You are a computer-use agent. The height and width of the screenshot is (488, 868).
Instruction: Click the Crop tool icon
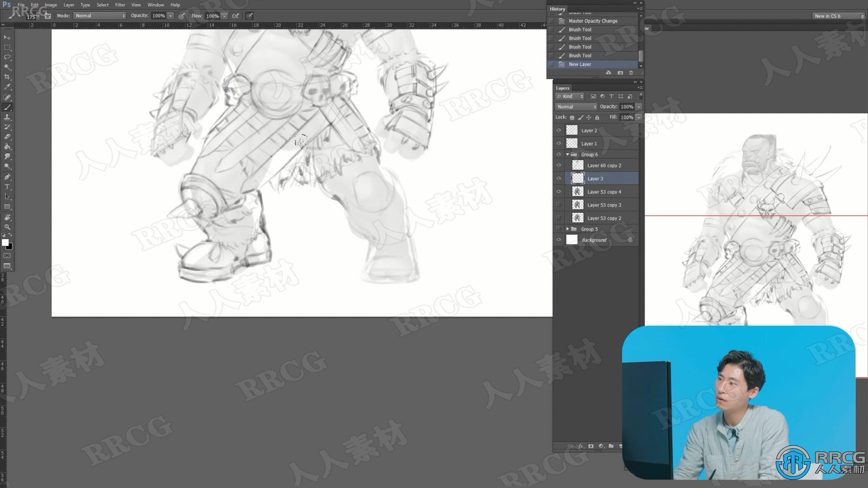(x=7, y=76)
